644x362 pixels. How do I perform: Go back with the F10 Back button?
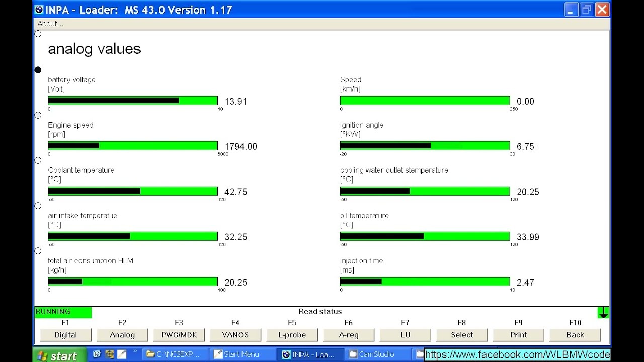click(575, 335)
